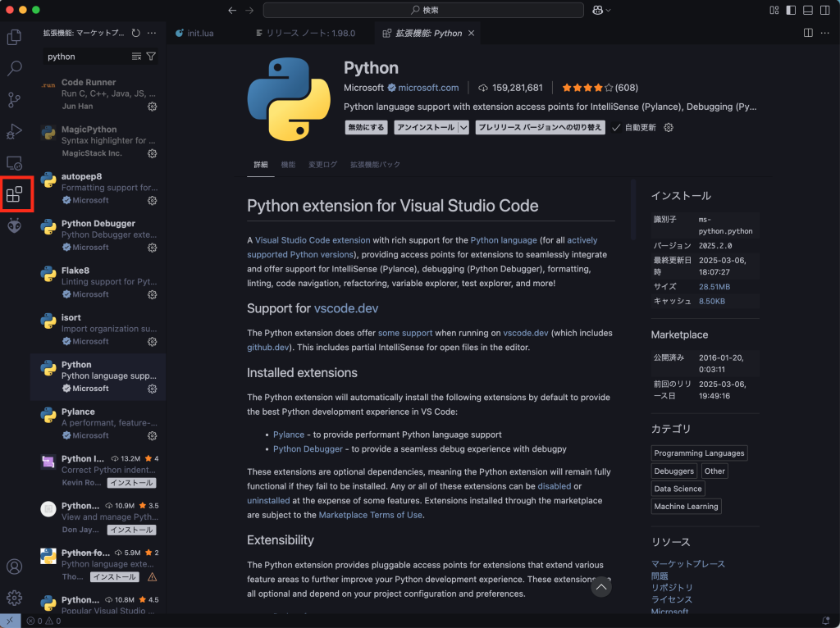Open the PlatformIO alien icon
This screenshot has height=628, width=840.
pyautogui.click(x=14, y=225)
